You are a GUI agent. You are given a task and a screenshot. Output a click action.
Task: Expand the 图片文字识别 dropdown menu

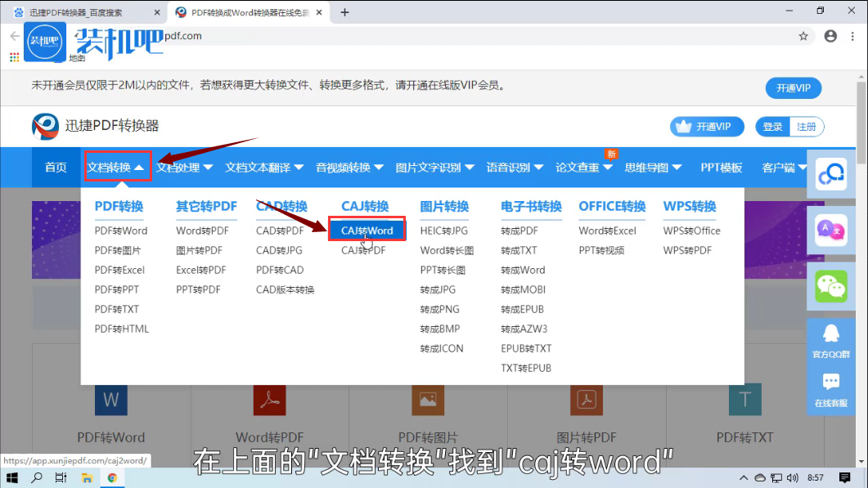[434, 168]
